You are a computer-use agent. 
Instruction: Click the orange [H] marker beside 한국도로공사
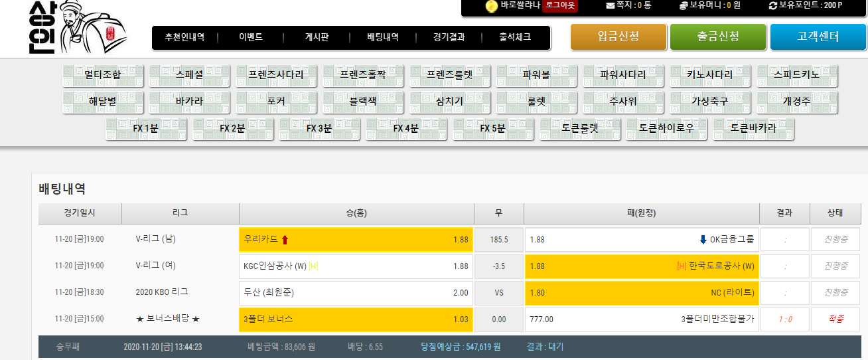click(x=682, y=266)
